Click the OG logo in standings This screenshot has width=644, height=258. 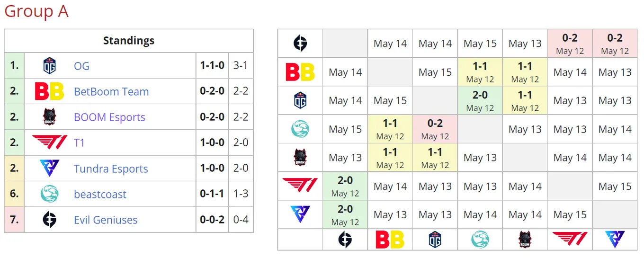tap(49, 66)
